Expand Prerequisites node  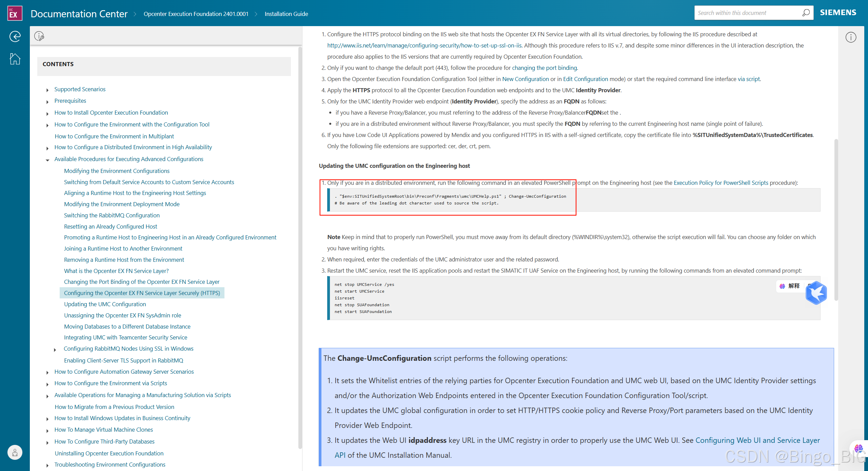[x=47, y=102]
